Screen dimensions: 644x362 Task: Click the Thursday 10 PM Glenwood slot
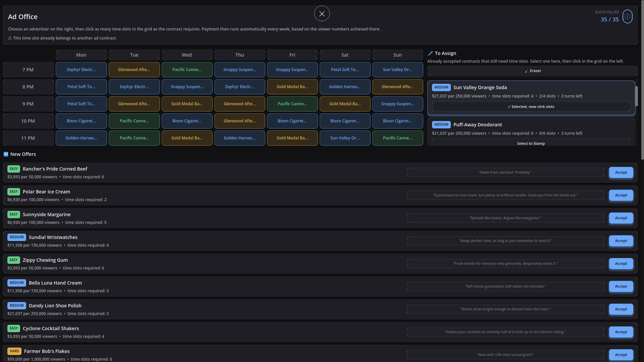point(239,121)
